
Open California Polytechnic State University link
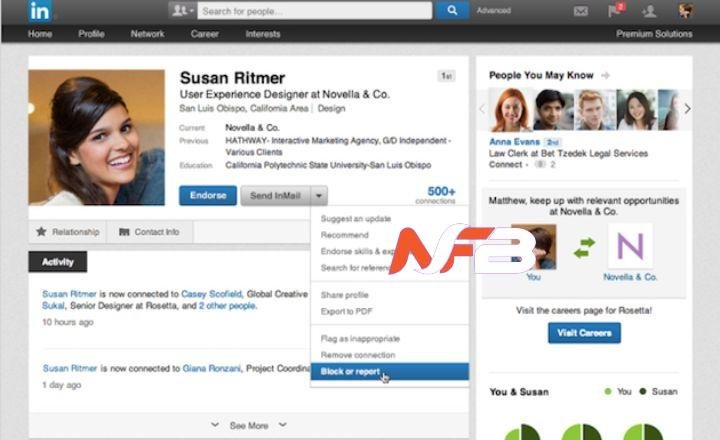coord(328,165)
